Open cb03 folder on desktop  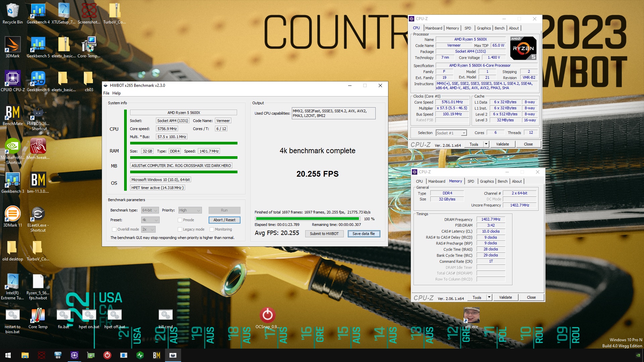coord(89,81)
